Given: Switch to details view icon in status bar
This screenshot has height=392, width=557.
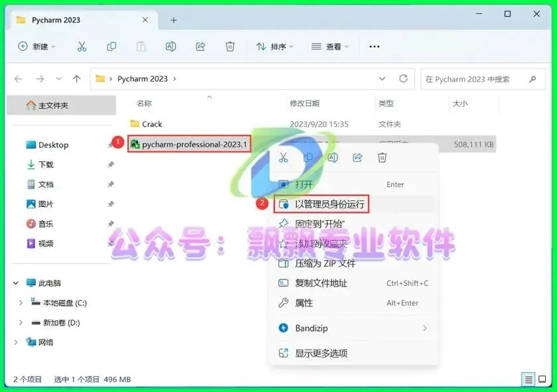Looking at the screenshot, I should (x=528, y=379).
